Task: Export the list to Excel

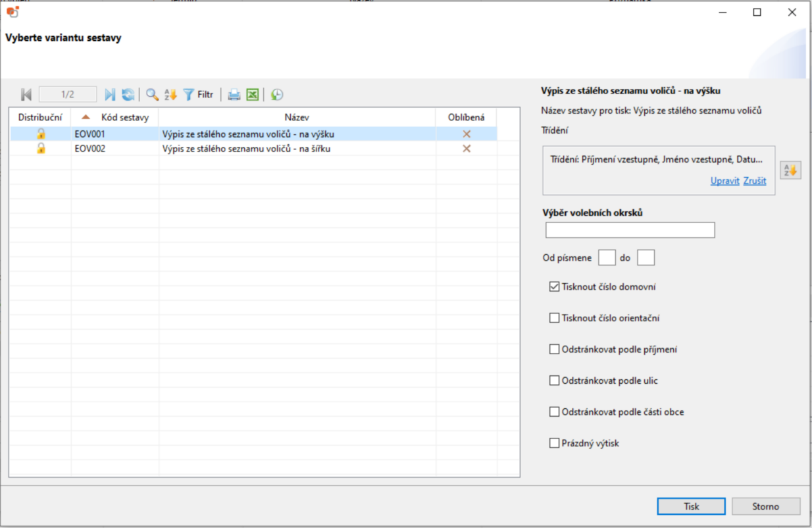Action: (252, 95)
